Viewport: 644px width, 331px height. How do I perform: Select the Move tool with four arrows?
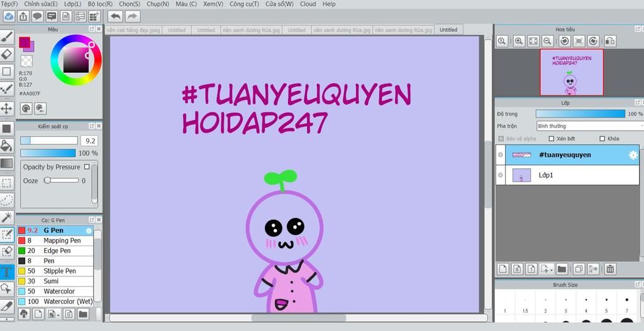point(7,109)
